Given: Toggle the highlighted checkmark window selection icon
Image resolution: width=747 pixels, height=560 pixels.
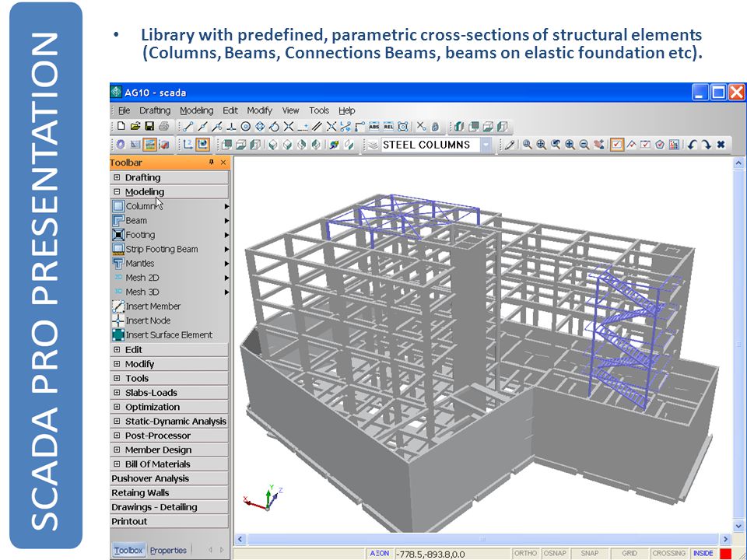Looking at the screenshot, I should 617,145.
